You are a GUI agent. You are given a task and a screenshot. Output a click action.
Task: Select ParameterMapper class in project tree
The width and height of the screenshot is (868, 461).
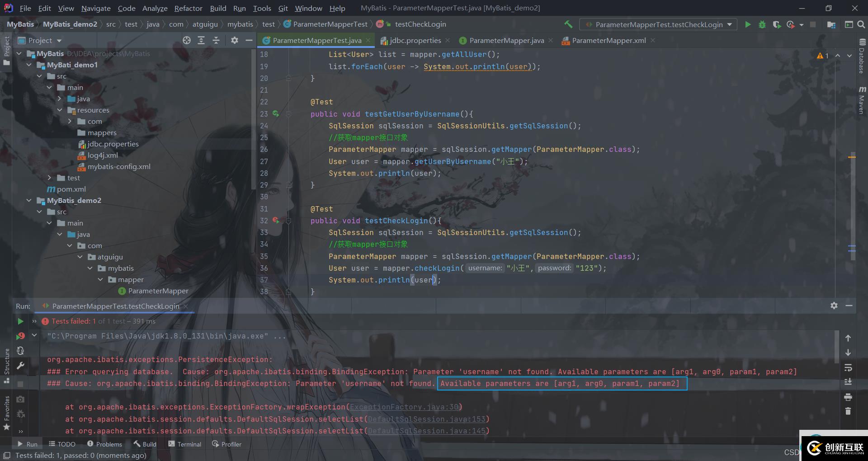point(153,291)
